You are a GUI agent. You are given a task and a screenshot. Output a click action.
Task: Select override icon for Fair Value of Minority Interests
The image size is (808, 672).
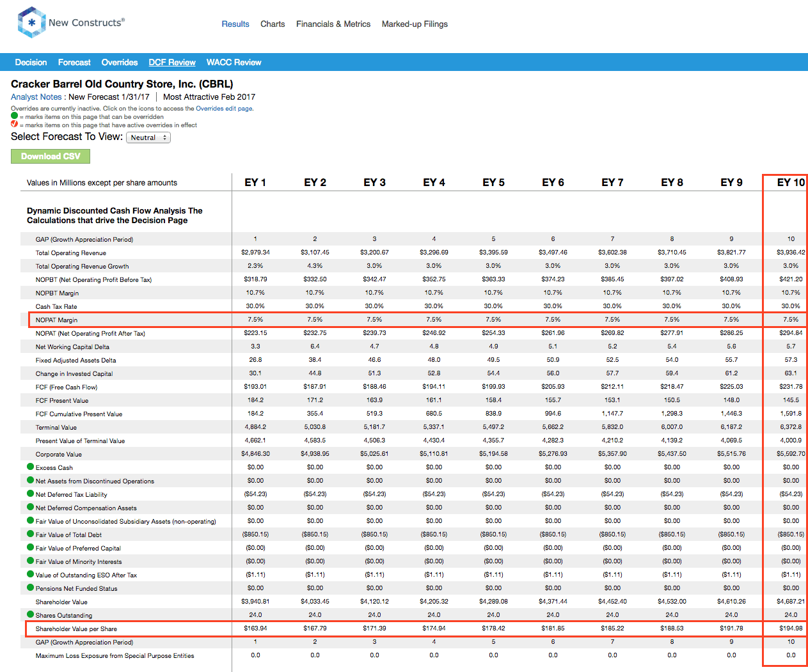30,560
